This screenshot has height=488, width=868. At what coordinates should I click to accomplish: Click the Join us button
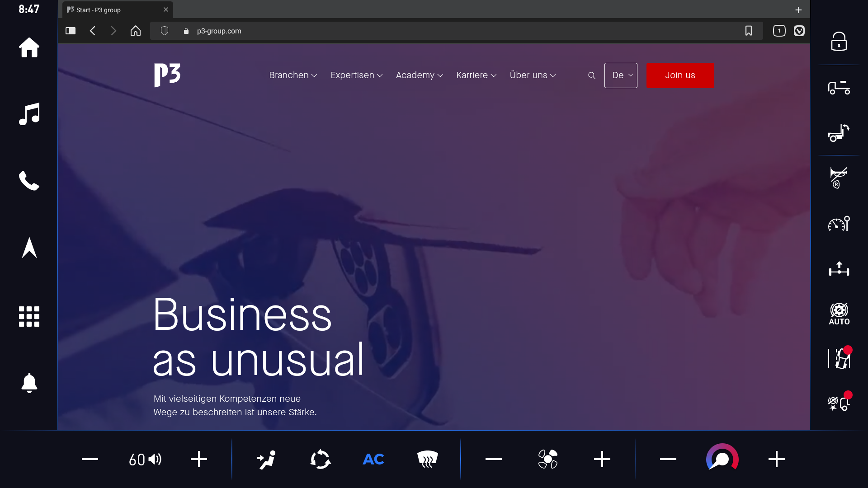tap(680, 75)
